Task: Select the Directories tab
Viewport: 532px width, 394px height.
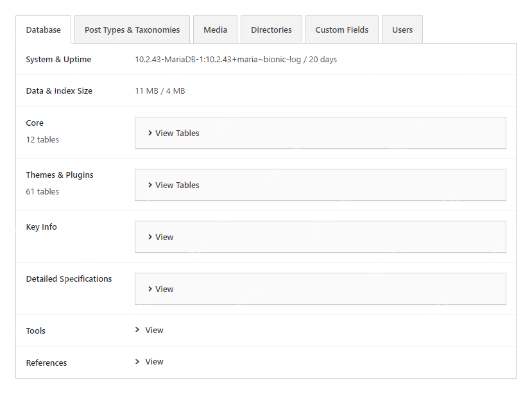Action: pos(271,30)
